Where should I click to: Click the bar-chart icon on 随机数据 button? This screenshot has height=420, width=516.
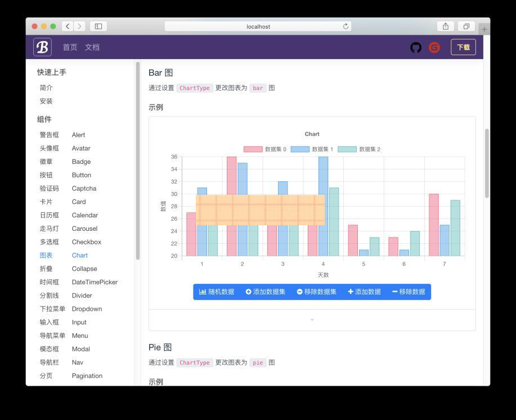pos(203,292)
